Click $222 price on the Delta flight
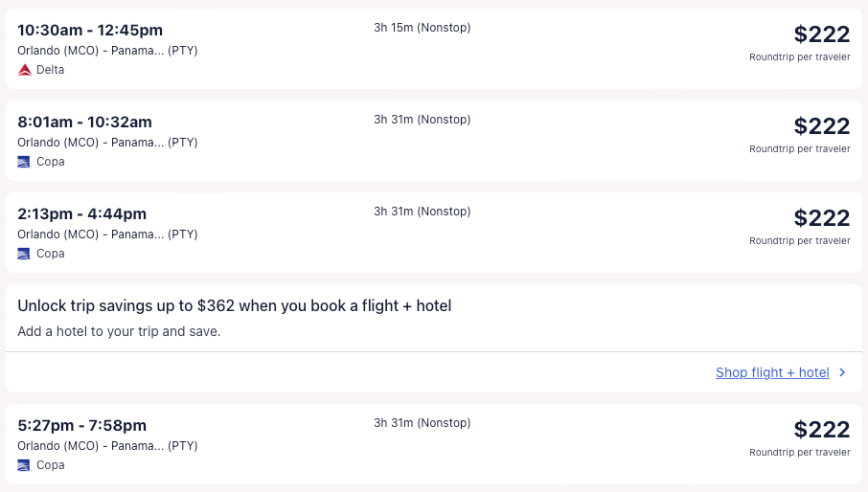This screenshot has width=868, height=492. coord(821,34)
